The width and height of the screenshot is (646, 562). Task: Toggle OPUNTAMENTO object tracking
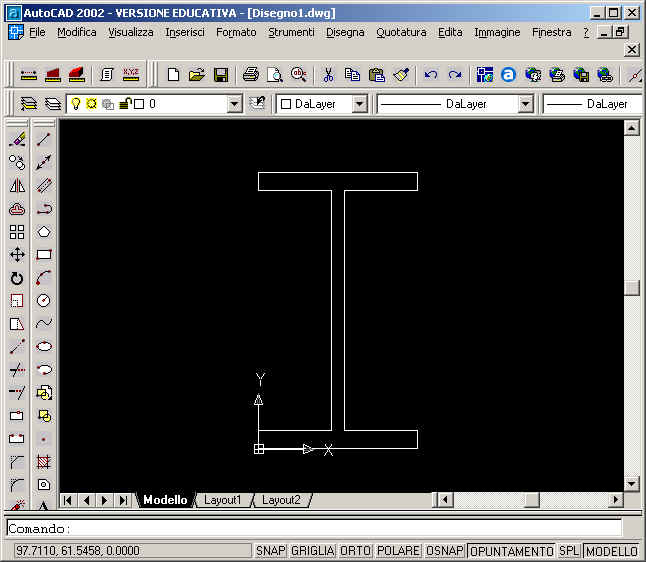[x=512, y=551]
